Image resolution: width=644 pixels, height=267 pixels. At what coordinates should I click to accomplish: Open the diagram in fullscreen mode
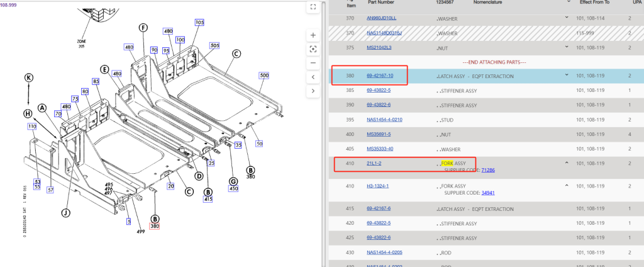[x=313, y=6]
